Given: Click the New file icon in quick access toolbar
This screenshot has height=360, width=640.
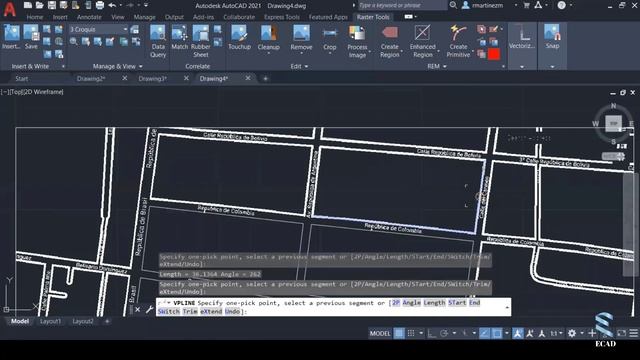Looking at the screenshot, I should 27,5.
